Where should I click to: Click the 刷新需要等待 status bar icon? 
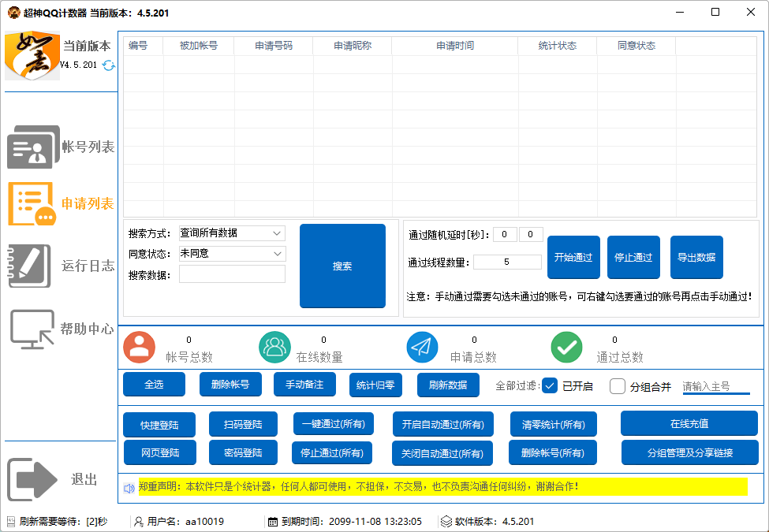(x=11, y=522)
